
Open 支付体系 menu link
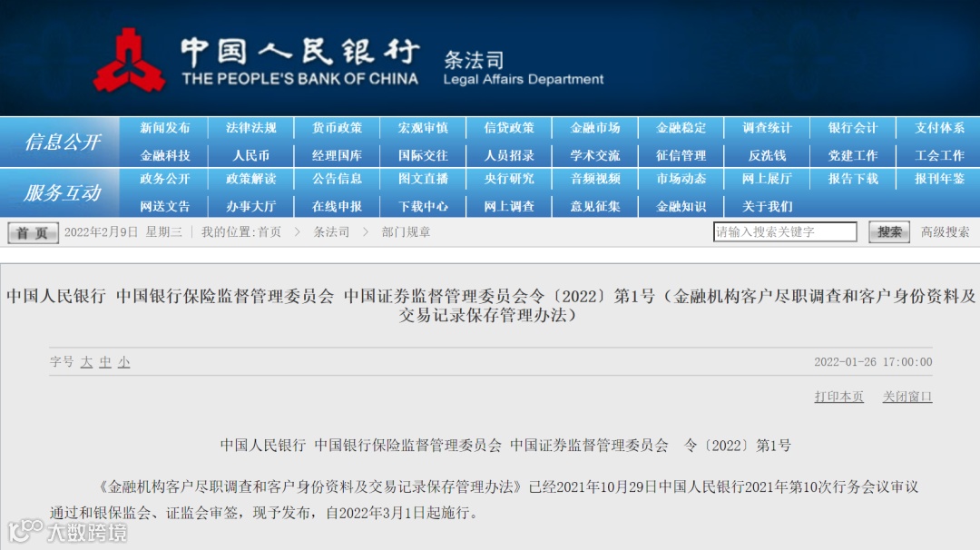pyautogui.click(x=939, y=128)
